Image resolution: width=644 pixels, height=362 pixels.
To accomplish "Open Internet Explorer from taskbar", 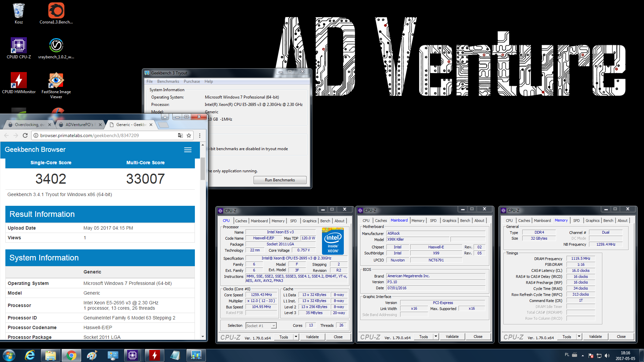I will pyautogui.click(x=30, y=355).
